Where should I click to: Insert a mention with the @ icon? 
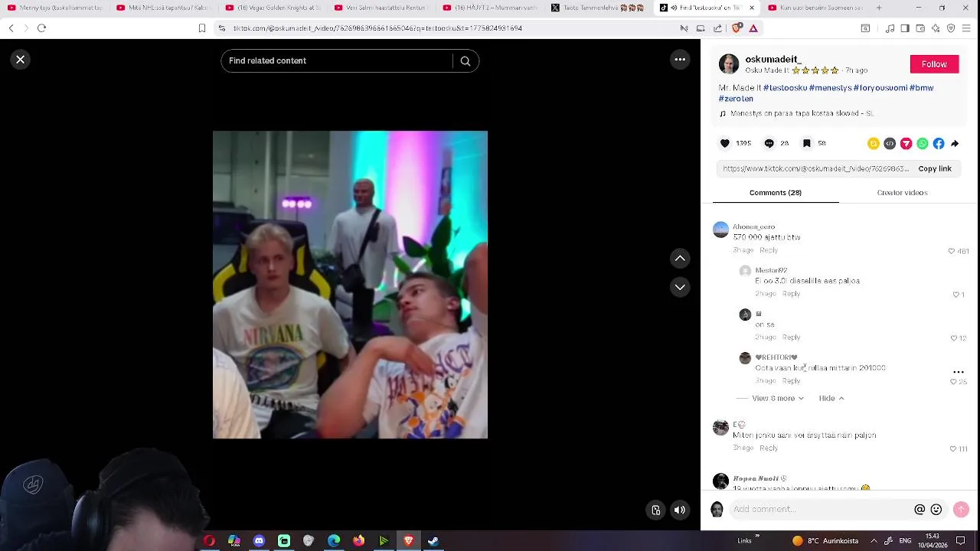[920, 509]
